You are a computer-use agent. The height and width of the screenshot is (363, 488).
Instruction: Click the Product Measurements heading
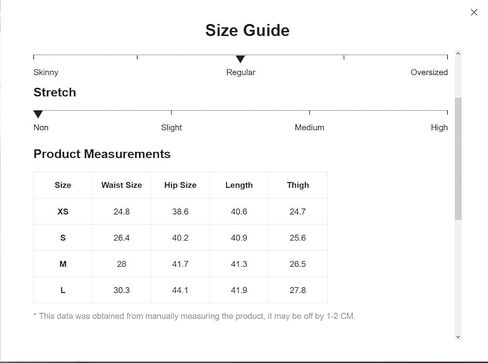point(102,154)
